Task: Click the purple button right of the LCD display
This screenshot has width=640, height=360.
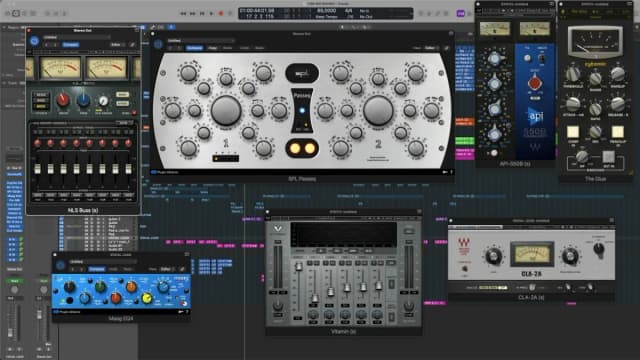Action: click(460, 13)
